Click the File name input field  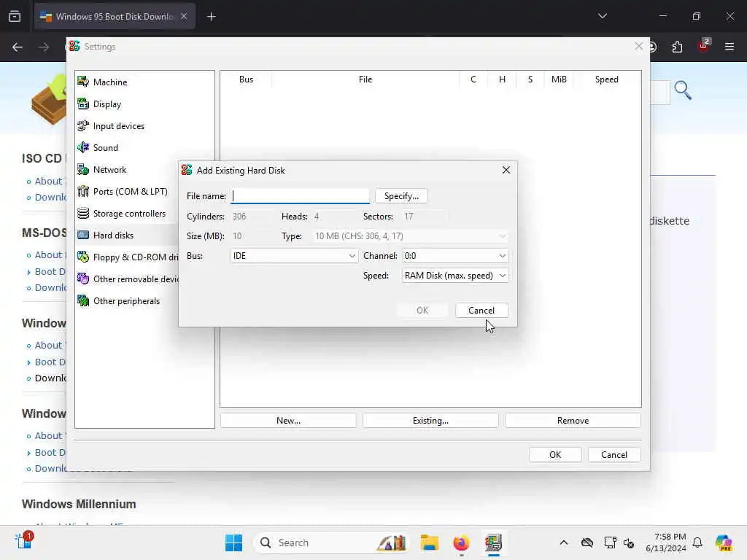300,195
